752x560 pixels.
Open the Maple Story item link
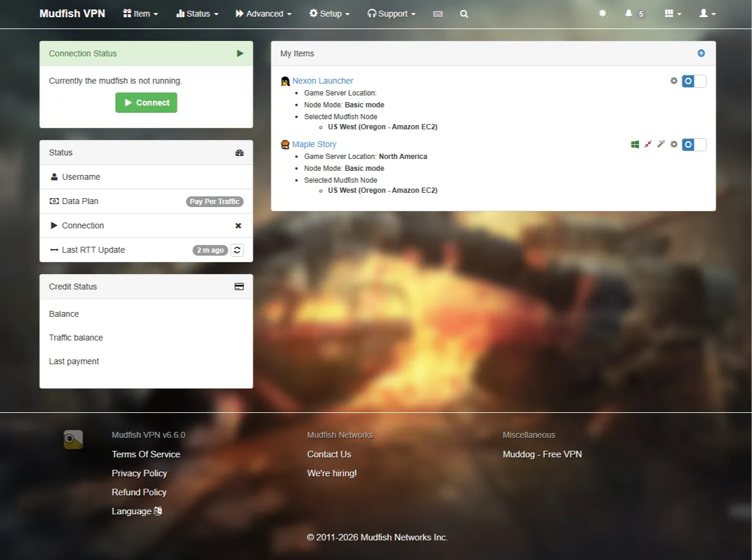click(315, 144)
